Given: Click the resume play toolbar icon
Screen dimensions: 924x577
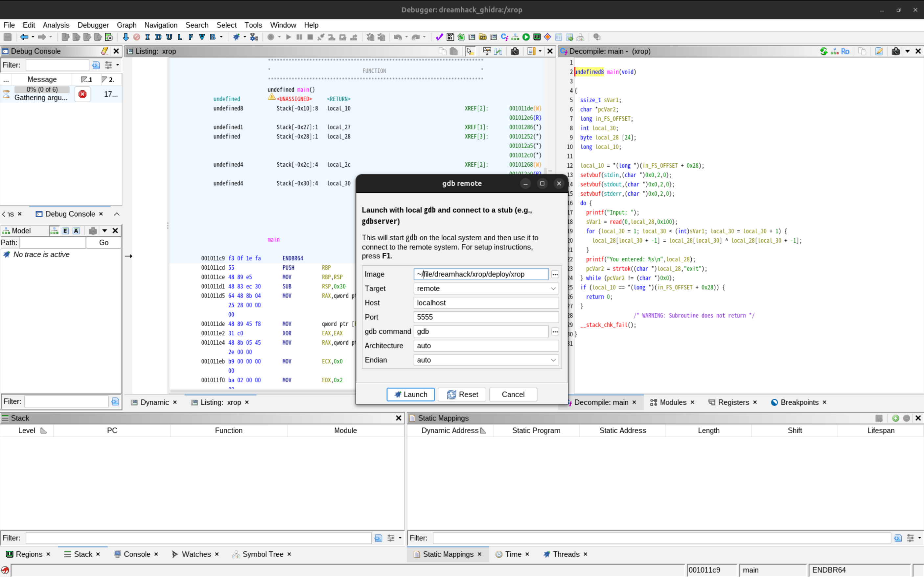Looking at the screenshot, I should pyautogui.click(x=288, y=37).
